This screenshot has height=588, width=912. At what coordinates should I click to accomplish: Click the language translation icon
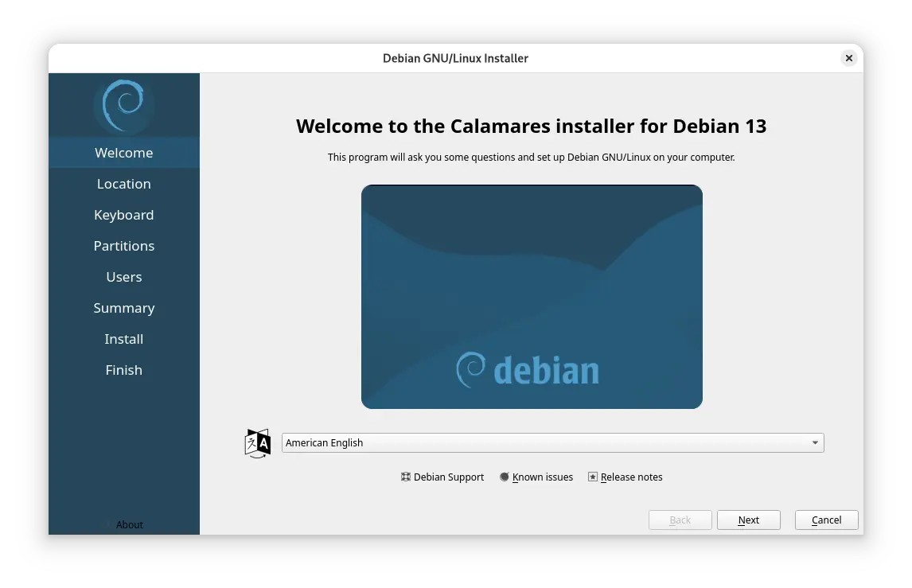point(257,443)
